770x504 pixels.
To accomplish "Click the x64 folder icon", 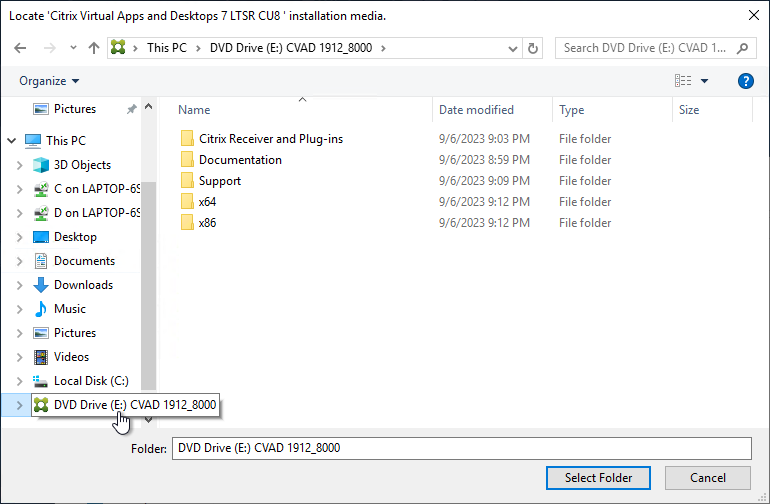I will (187, 202).
